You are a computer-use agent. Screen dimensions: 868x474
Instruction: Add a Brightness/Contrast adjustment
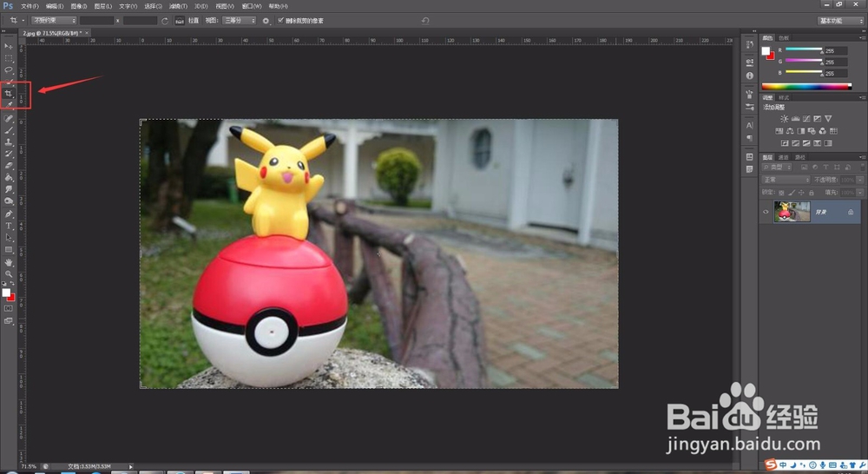tap(785, 118)
